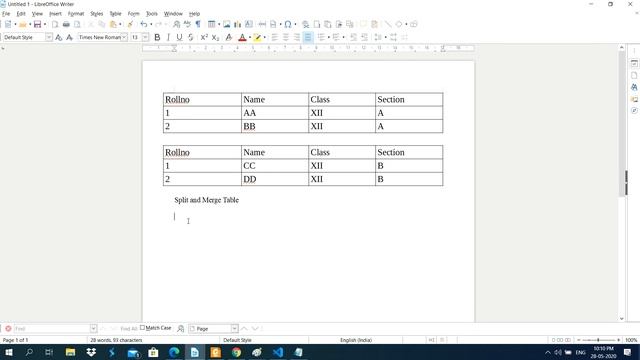
Task: Click the previous element up arrow in Find toolbar
Action: click(244, 329)
